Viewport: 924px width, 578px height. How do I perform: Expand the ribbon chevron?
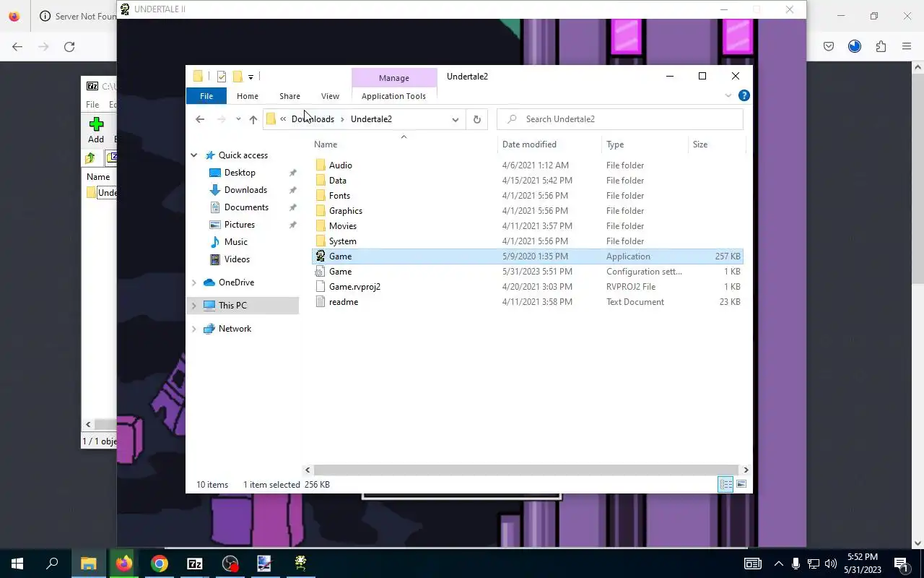(728, 95)
